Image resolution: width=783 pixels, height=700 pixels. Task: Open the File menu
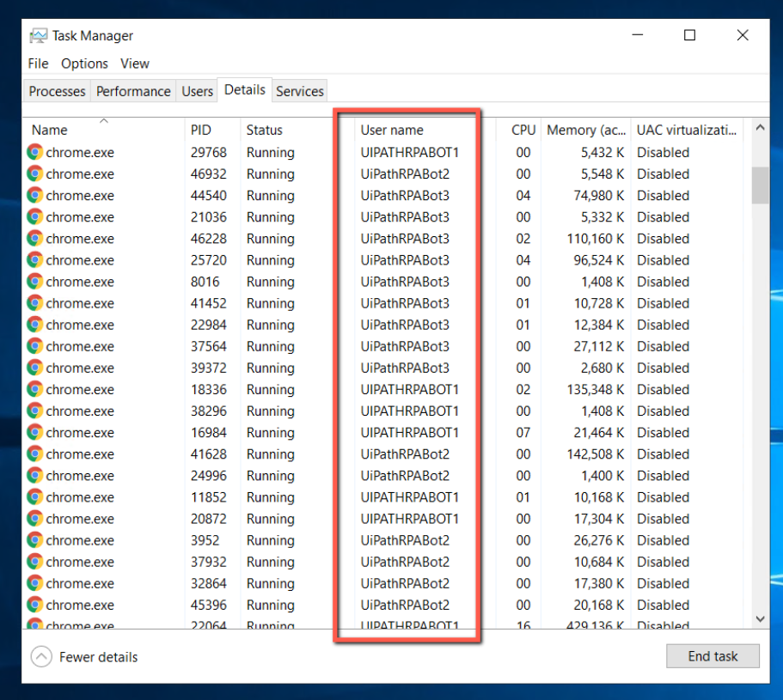(37, 64)
